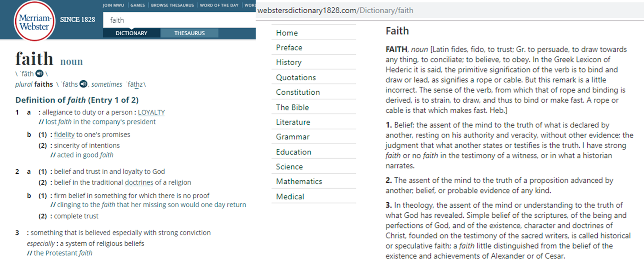This screenshot has width=644, height=264.
Task: Click the browser address bar URL
Action: (335, 10)
